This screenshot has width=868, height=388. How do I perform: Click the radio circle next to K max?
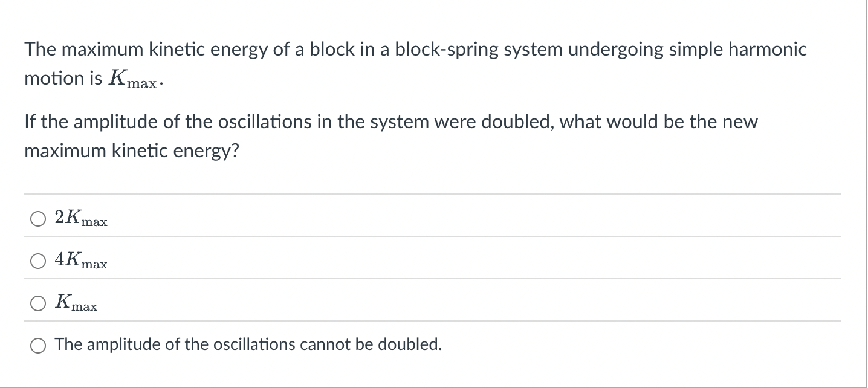pos(37,302)
